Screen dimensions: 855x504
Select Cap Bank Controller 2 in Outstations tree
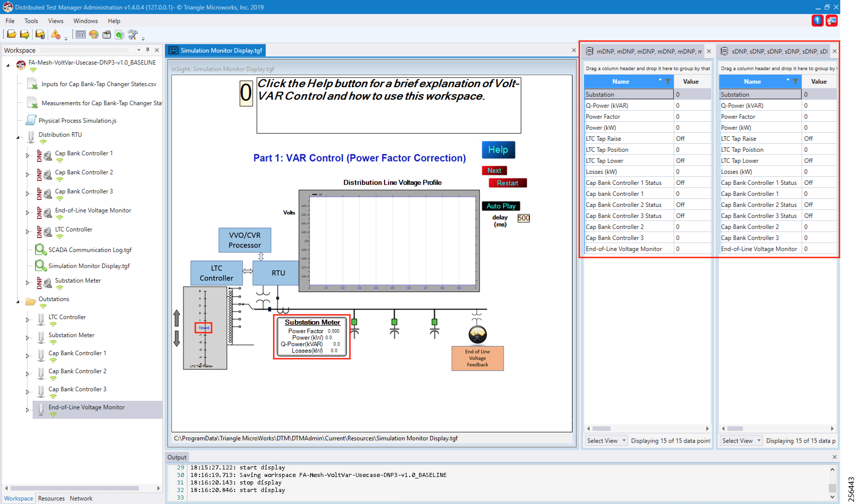[x=77, y=371]
